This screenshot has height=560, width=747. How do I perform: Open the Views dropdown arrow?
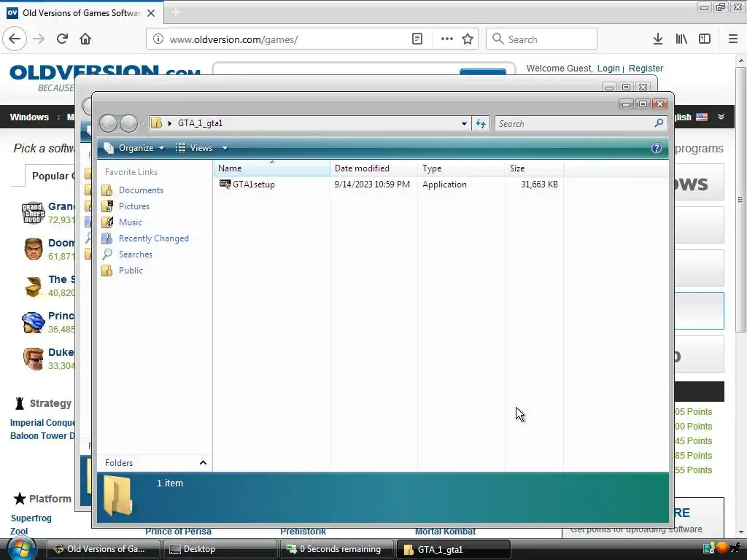pos(225,148)
